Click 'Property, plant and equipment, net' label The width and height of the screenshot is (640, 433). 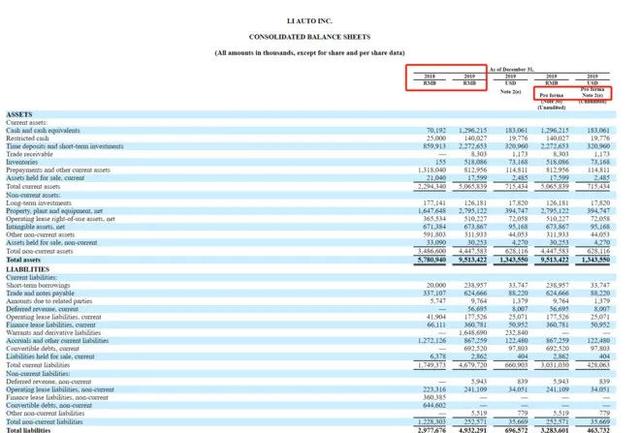tap(54, 211)
